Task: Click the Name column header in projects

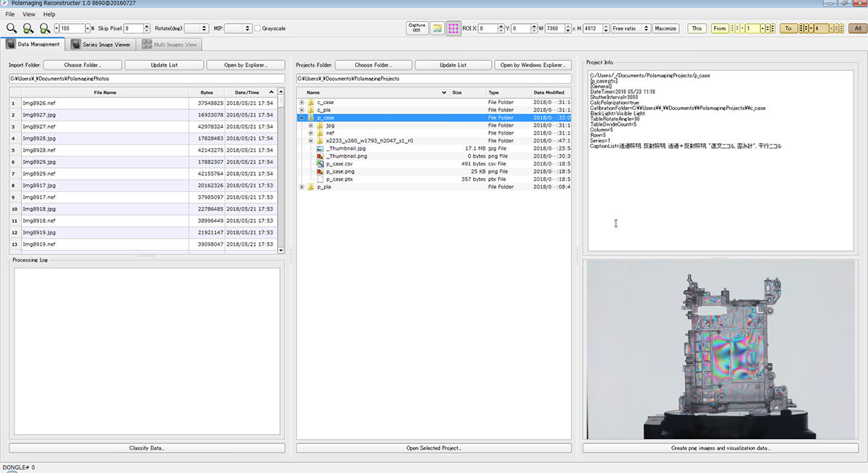Action: pos(373,93)
